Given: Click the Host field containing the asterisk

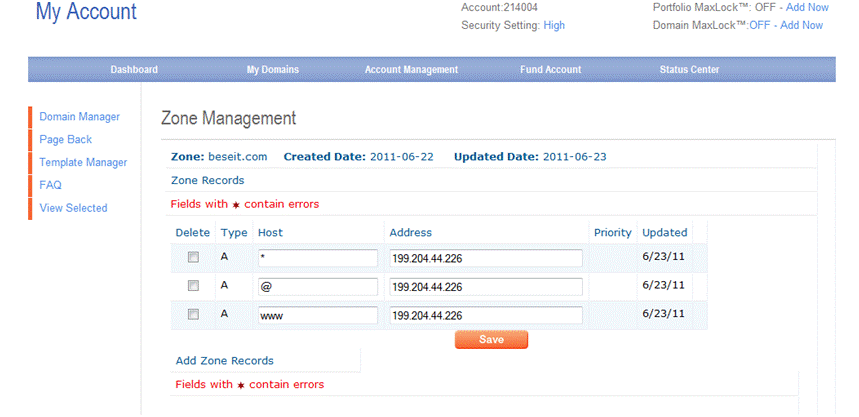Looking at the screenshot, I should 317,258.
